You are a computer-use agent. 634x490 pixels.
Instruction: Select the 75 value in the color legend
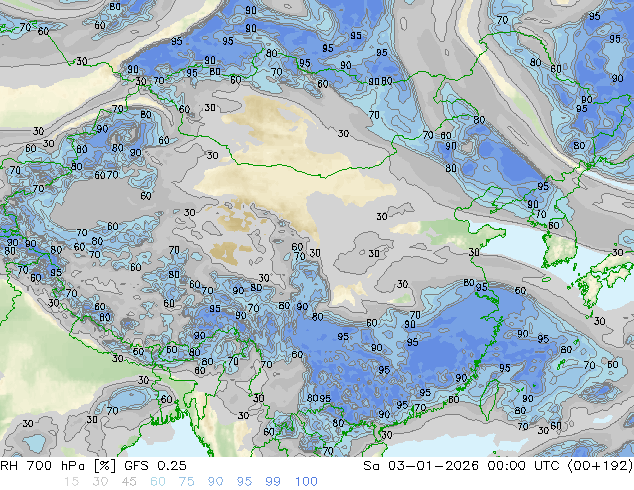tap(186, 482)
